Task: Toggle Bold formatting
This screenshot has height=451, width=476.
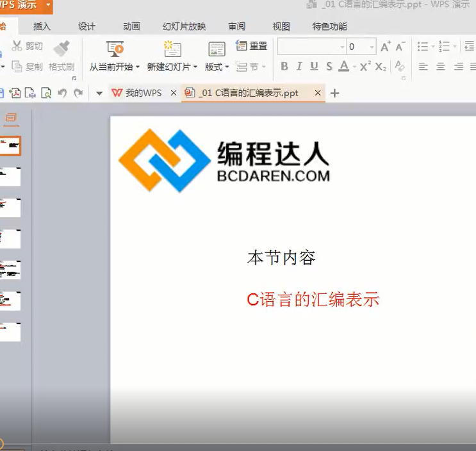Action: click(x=284, y=66)
